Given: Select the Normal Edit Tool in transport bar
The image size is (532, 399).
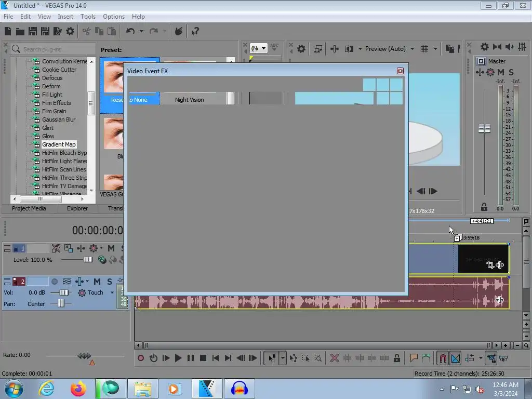Looking at the screenshot, I should coord(272,358).
